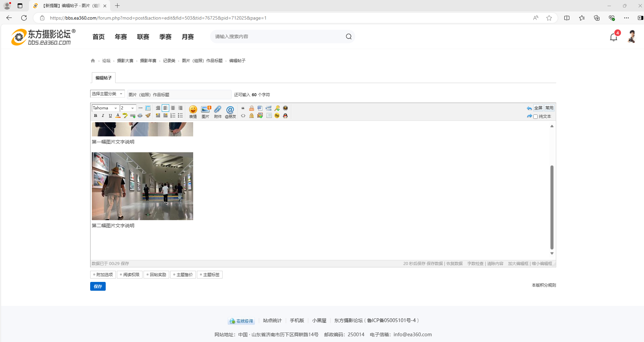This screenshot has width=644, height=342.
Task: Insert a code block with the <> icon
Action: coord(243,116)
